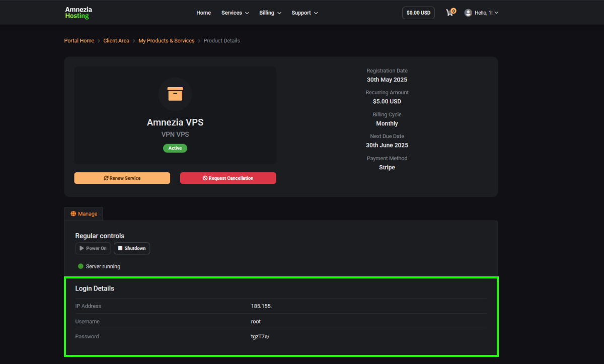Click the user avatar icon
The height and width of the screenshot is (364, 604).
[x=468, y=13]
